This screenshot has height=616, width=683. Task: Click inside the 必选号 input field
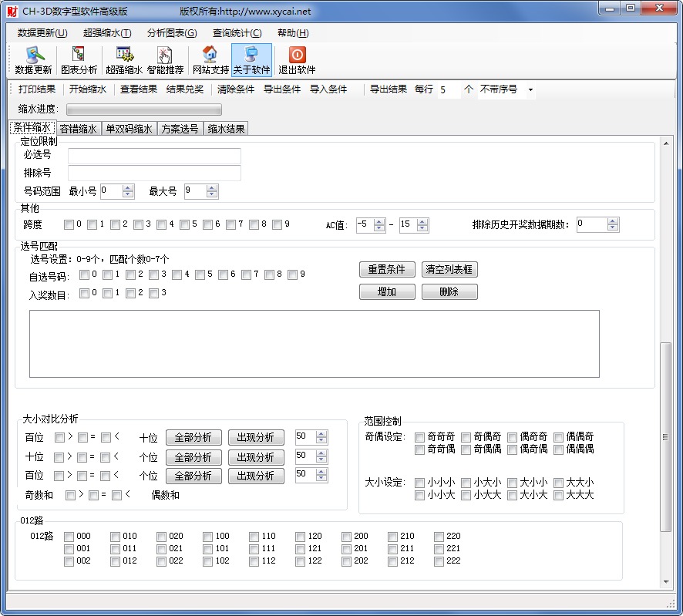(x=154, y=157)
